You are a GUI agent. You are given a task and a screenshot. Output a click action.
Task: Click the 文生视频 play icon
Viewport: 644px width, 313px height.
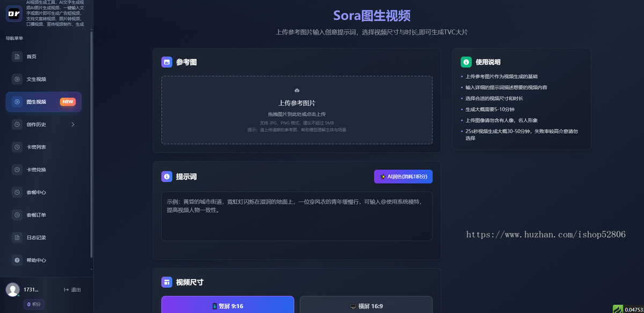pos(17,79)
